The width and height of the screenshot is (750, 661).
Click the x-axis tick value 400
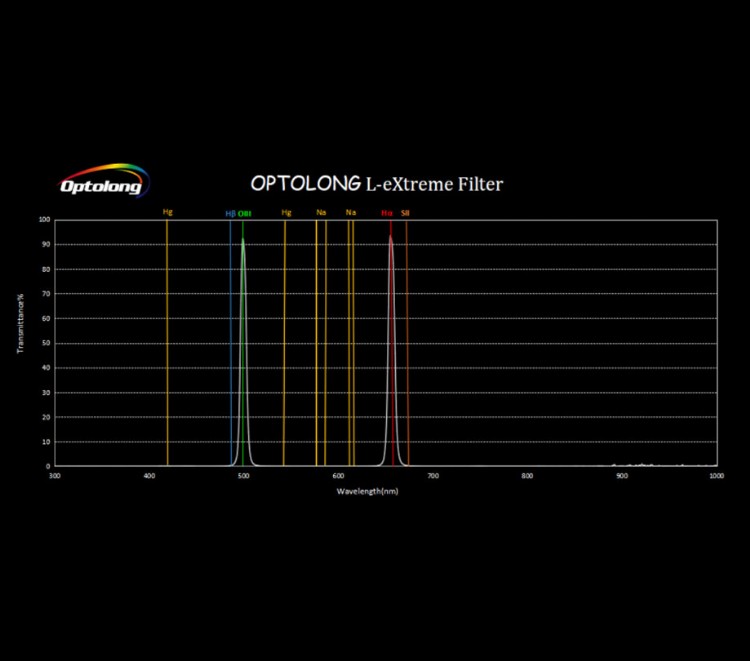pyautogui.click(x=149, y=476)
